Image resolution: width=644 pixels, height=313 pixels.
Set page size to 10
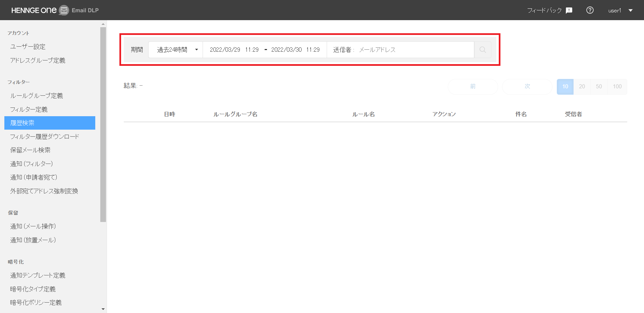point(565,87)
